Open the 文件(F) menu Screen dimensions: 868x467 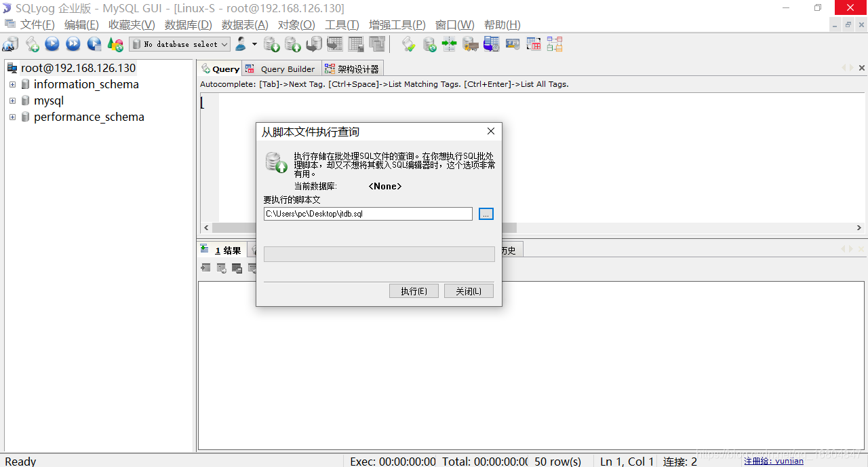[37, 24]
